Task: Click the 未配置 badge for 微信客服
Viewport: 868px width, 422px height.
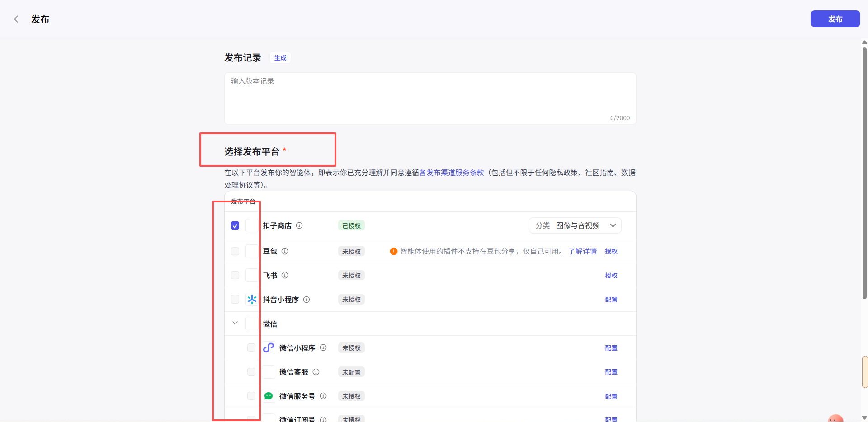Action: 351,372
